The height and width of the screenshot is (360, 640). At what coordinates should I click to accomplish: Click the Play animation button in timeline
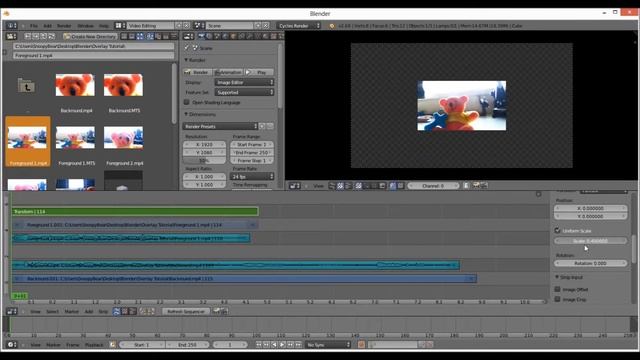pyautogui.click(x=282, y=344)
